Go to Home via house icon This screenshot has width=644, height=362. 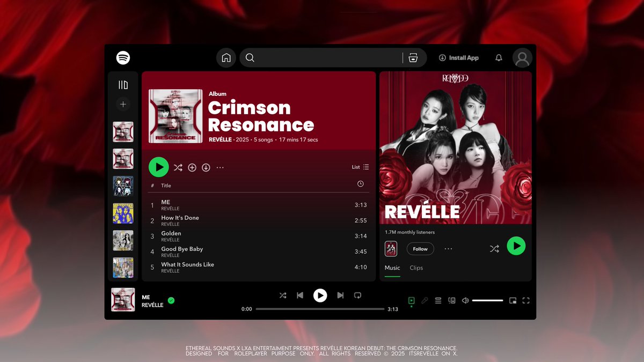click(226, 58)
